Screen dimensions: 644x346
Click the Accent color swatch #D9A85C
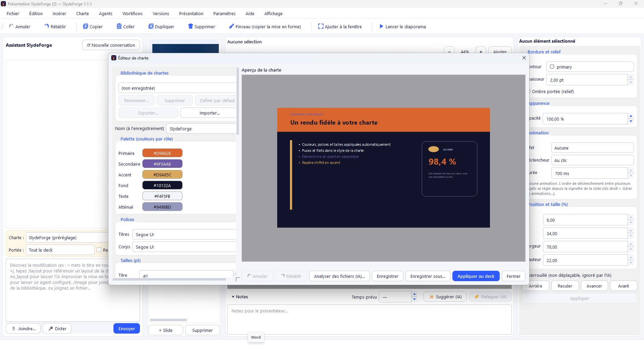click(x=162, y=175)
